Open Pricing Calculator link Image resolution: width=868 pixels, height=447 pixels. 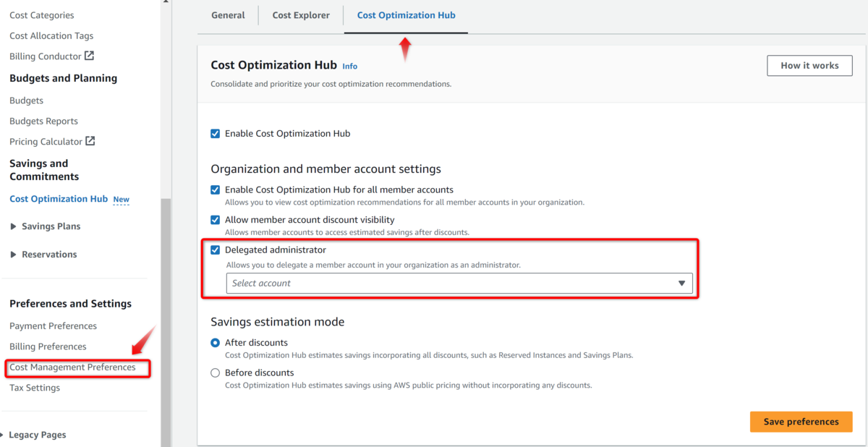(x=46, y=142)
